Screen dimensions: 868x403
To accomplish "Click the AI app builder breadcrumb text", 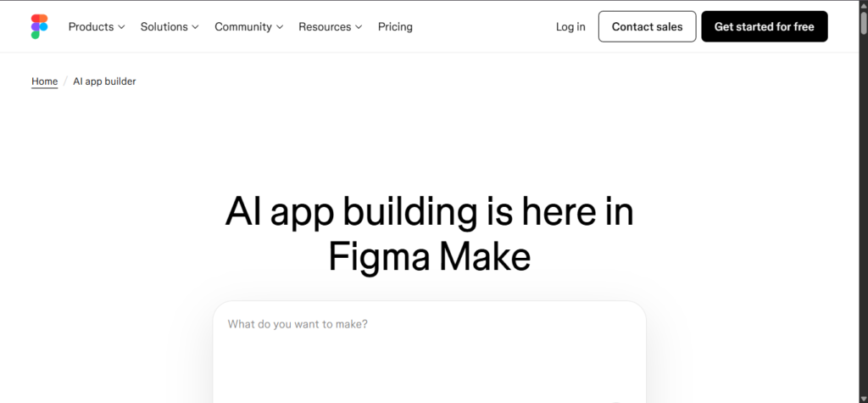I will (104, 81).
